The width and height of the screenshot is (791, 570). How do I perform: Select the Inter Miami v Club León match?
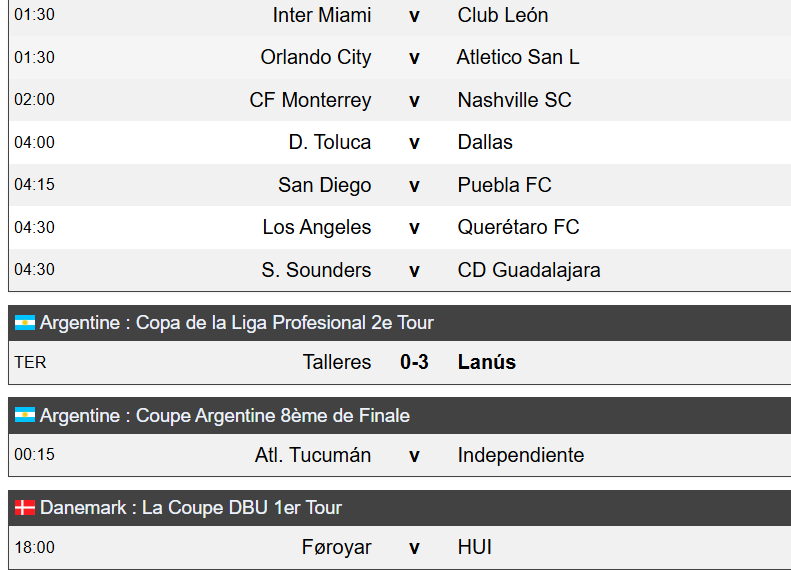[x=400, y=15]
